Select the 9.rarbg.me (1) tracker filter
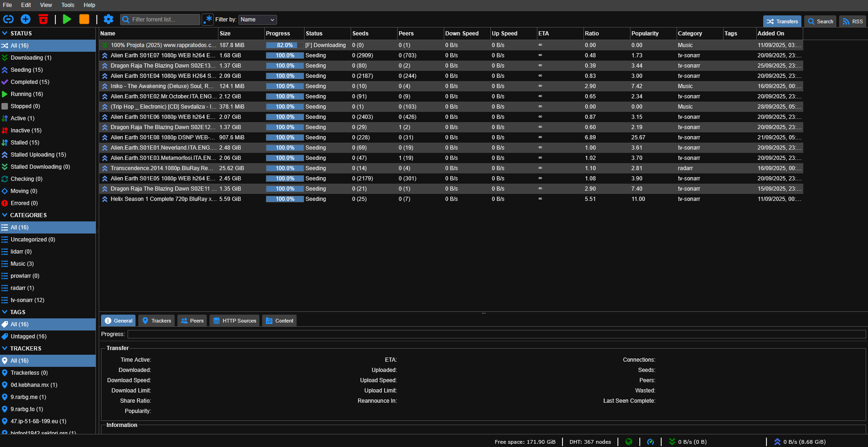Screen dimensions: 868x447 [48, 397]
